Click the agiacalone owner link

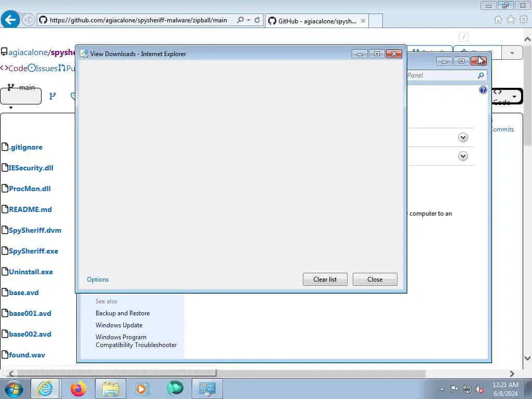coord(28,52)
